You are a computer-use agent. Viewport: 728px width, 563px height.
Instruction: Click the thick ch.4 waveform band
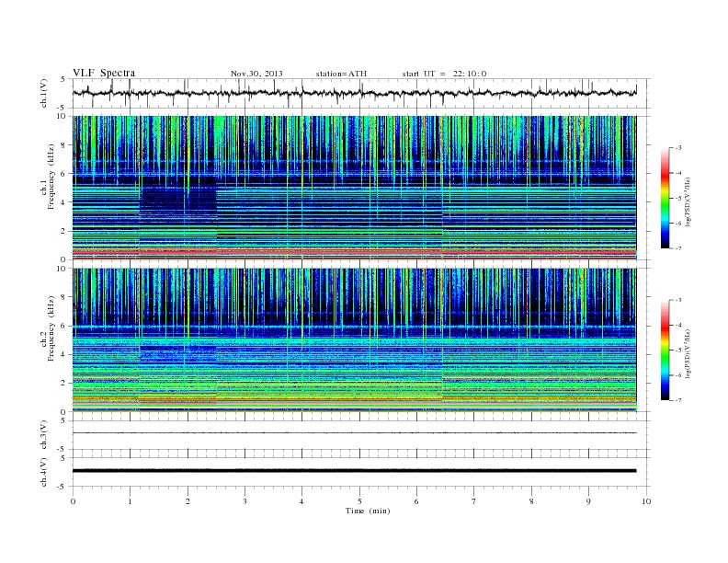click(x=354, y=471)
